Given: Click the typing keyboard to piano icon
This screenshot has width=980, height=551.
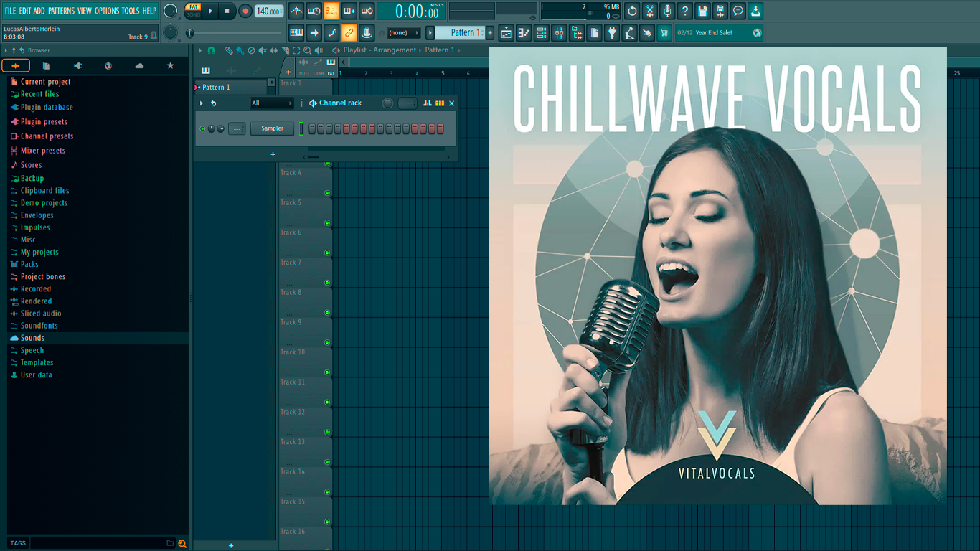Looking at the screenshot, I should click(x=296, y=33).
